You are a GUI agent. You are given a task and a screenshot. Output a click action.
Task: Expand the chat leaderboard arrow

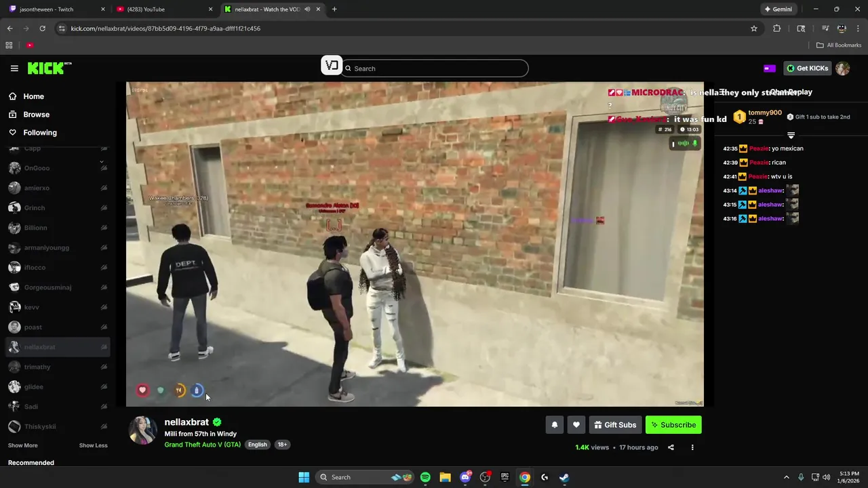[x=791, y=136]
